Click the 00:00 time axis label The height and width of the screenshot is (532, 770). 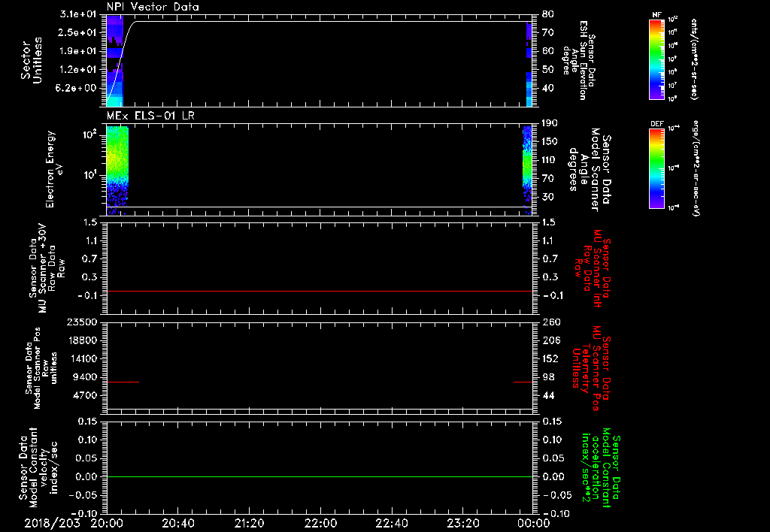[x=534, y=523]
